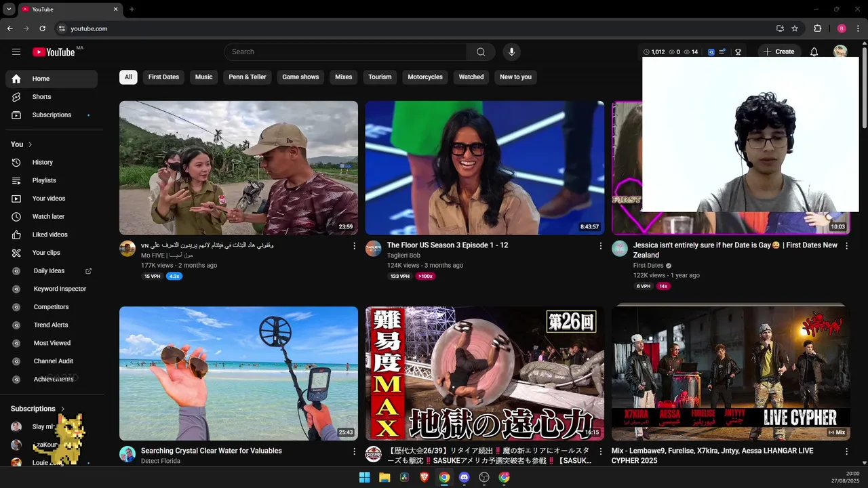Expand the You section chevron
The height and width of the screenshot is (488, 868).
coord(31,144)
